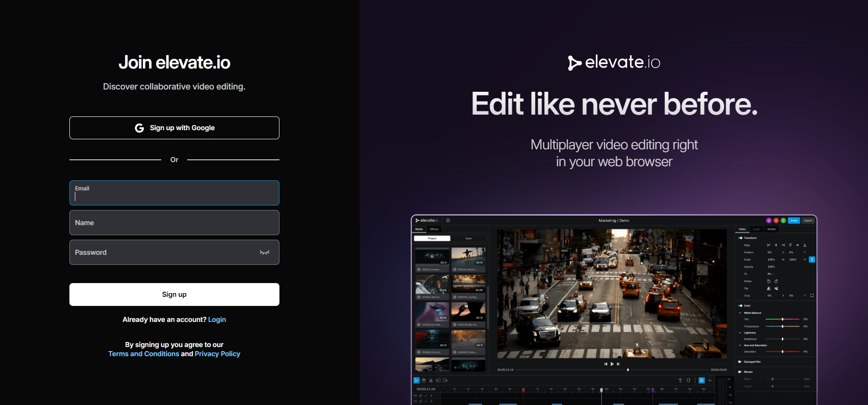This screenshot has width=868, height=405.
Task: Toggle password visibility eye icon
Action: click(264, 252)
